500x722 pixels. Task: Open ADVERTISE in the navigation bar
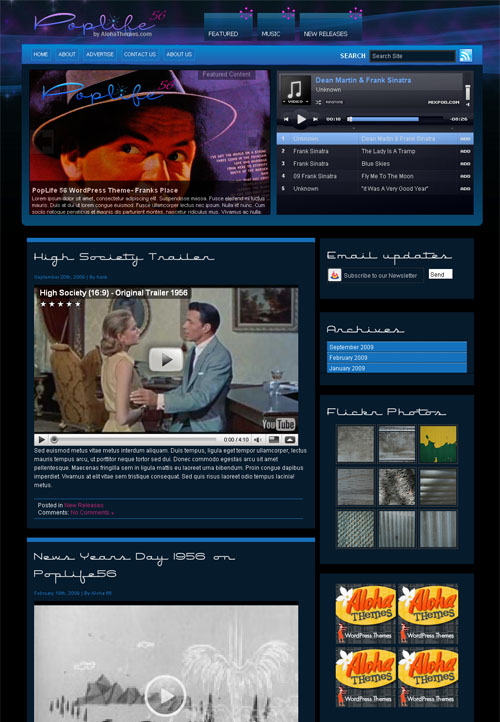pyautogui.click(x=100, y=54)
